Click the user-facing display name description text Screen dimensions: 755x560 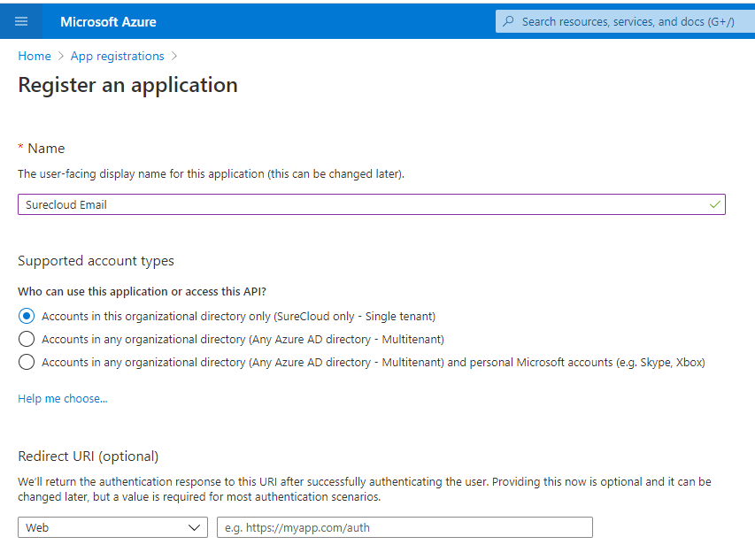point(211,173)
